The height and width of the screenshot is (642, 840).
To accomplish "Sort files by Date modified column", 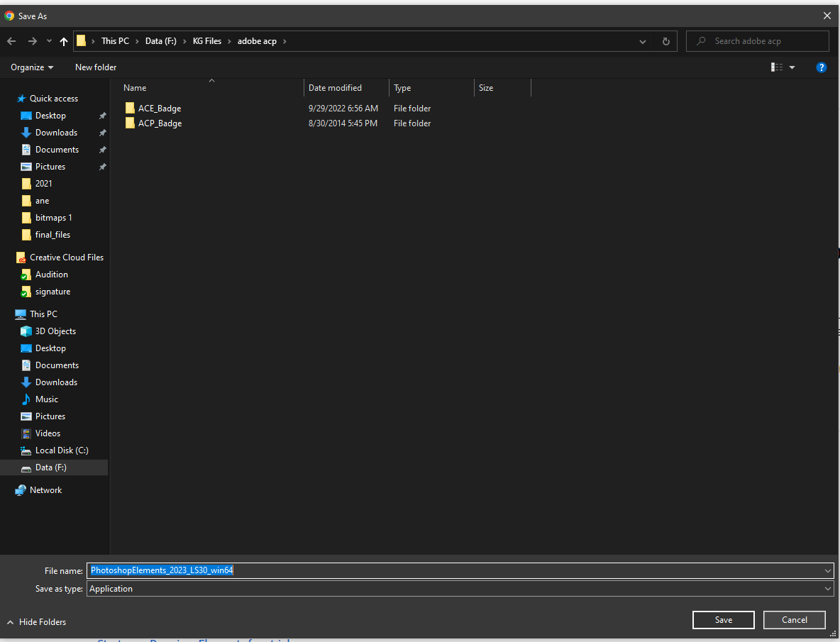I will 334,87.
